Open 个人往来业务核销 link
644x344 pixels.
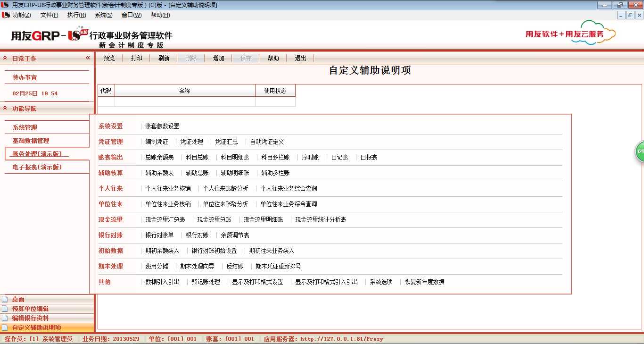168,188
